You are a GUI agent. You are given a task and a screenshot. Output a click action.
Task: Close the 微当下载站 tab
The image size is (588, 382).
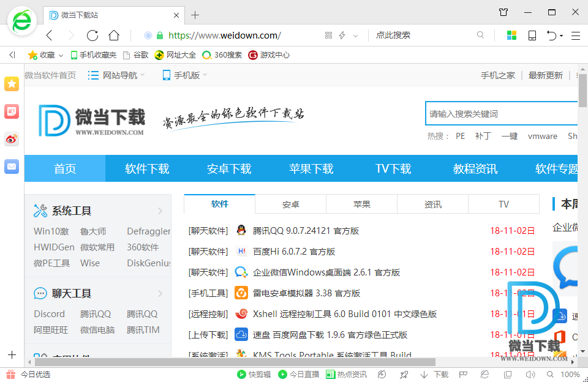pos(176,15)
